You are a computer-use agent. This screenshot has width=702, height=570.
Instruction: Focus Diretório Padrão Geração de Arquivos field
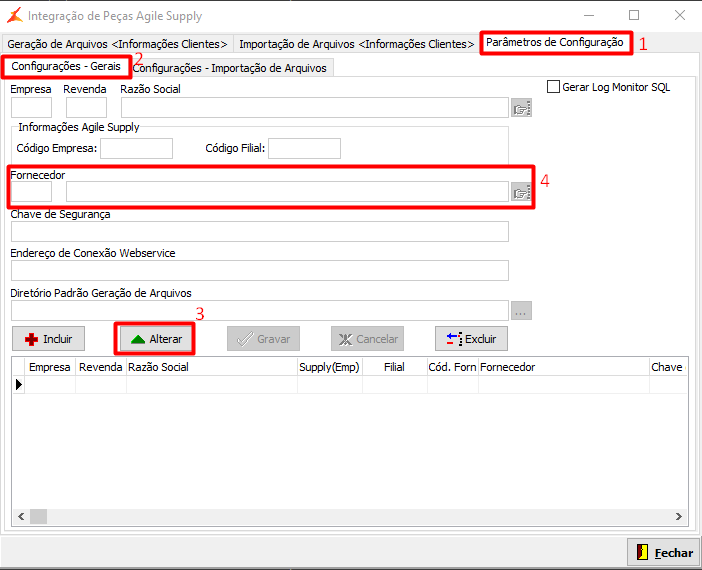click(x=260, y=310)
